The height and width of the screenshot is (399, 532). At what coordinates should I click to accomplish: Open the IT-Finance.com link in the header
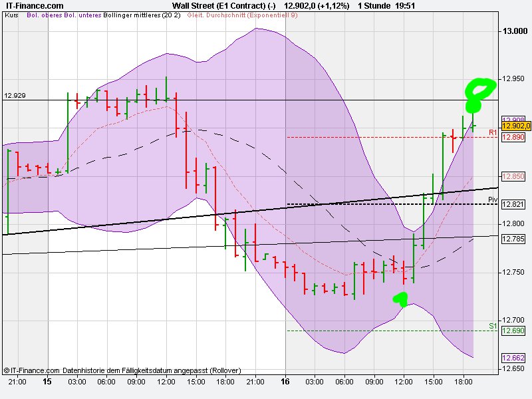coord(35,5)
